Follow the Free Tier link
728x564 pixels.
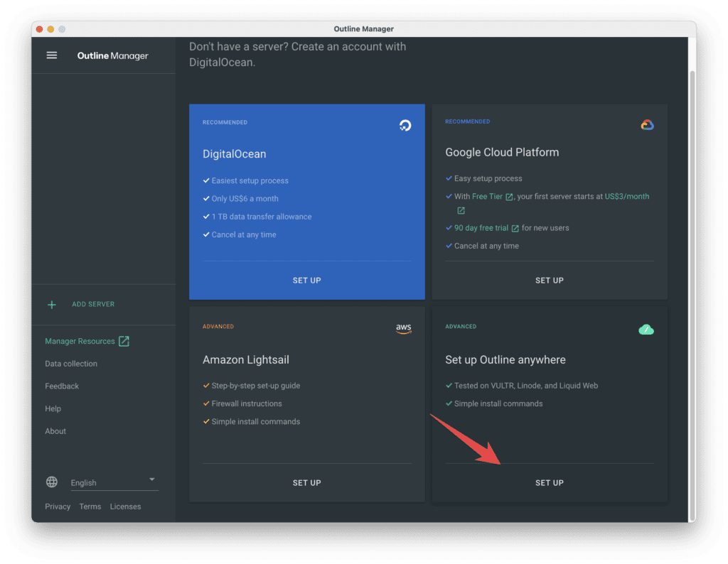(x=487, y=197)
